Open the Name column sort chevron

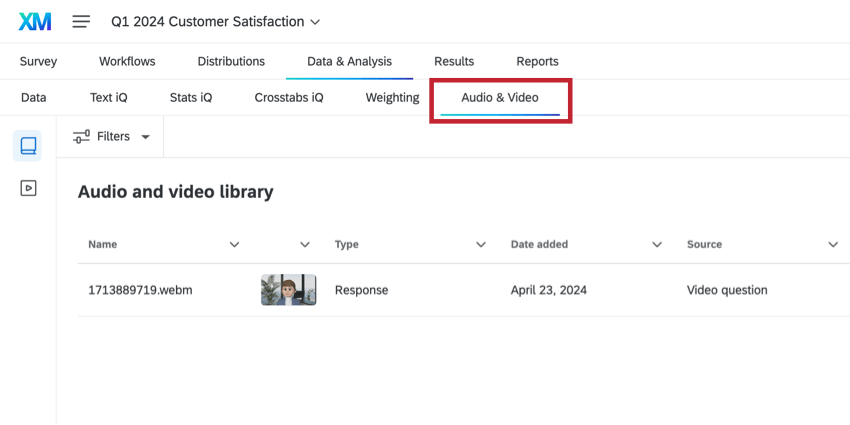pos(234,244)
